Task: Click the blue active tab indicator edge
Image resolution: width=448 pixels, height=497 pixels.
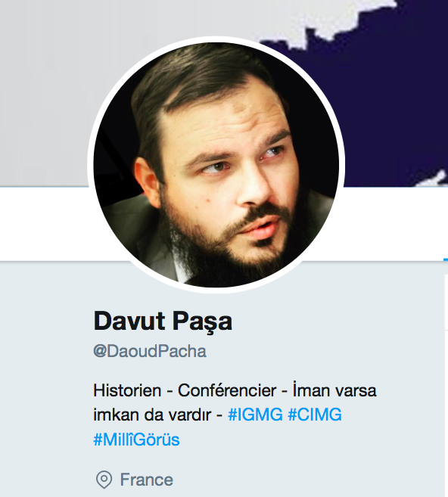Action: point(446,259)
